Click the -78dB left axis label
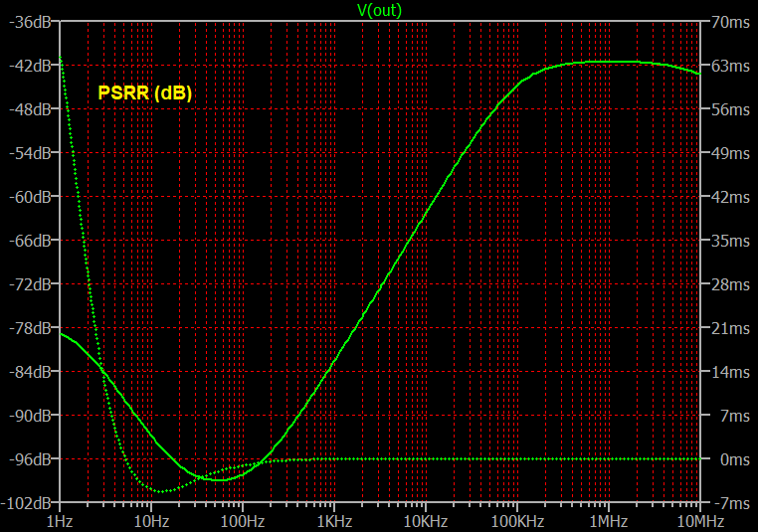 30,328
